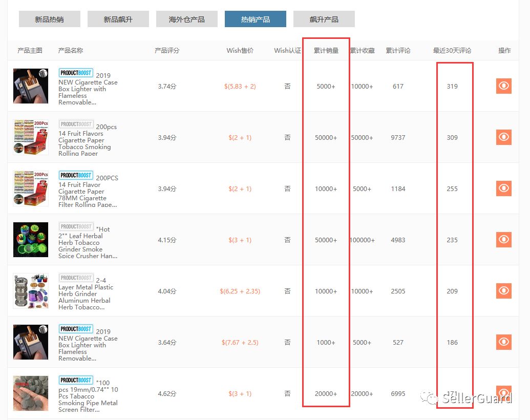Open the 新品热销 tab

[49, 19]
